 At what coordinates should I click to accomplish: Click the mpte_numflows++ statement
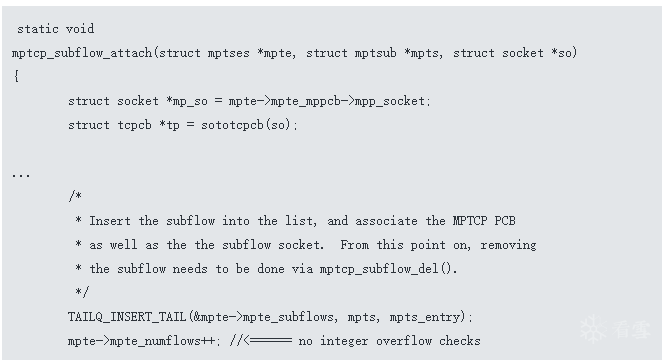[141, 341]
